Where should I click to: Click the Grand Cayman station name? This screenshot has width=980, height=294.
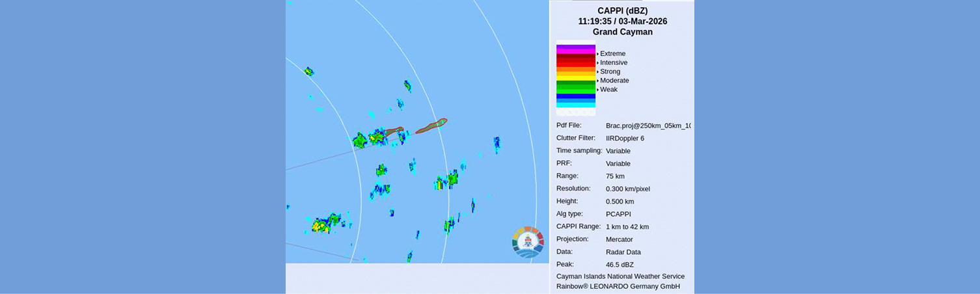point(622,32)
